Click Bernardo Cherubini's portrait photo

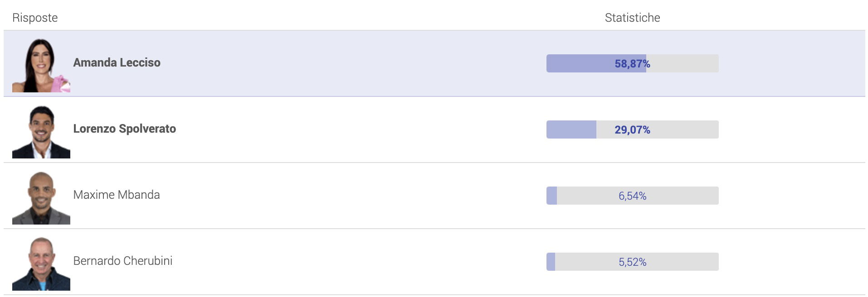point(41,264)
